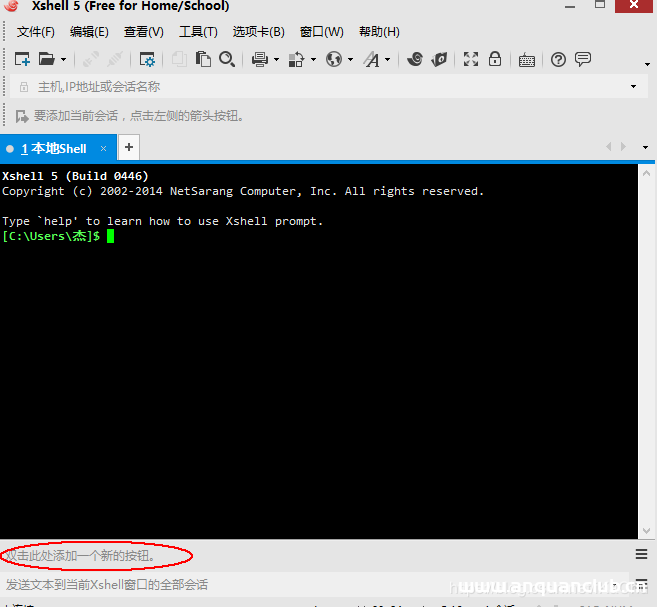This screenshot has height=607, width=657.
Task: Open the 帮助(H) menu
Action: coord(379,32)
